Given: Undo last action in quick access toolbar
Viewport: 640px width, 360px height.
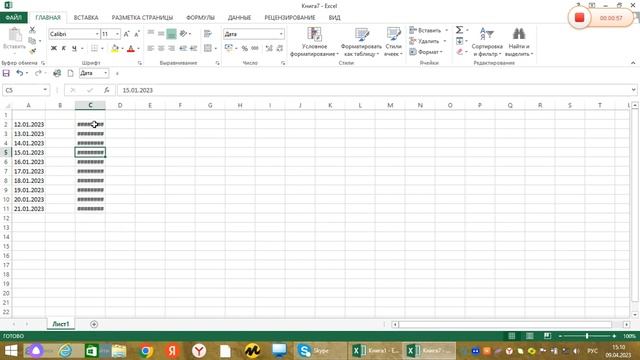Looking at the screenshot, I should tap(19, 73).
